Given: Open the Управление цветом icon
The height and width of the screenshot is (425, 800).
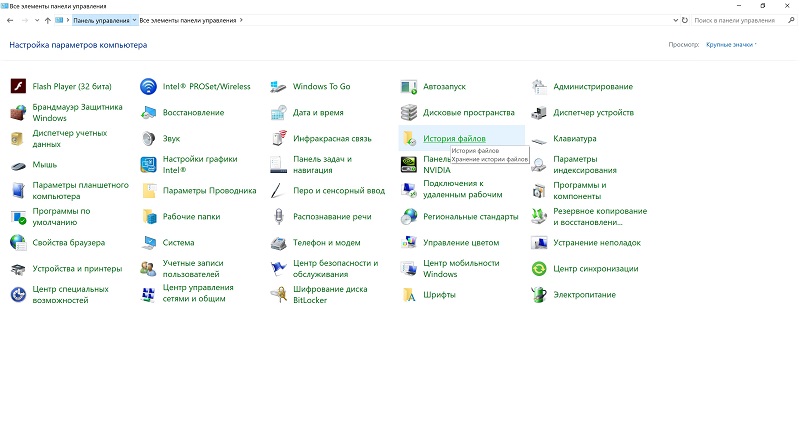Looking at the screenshot, I should click(x=409, y=242).
